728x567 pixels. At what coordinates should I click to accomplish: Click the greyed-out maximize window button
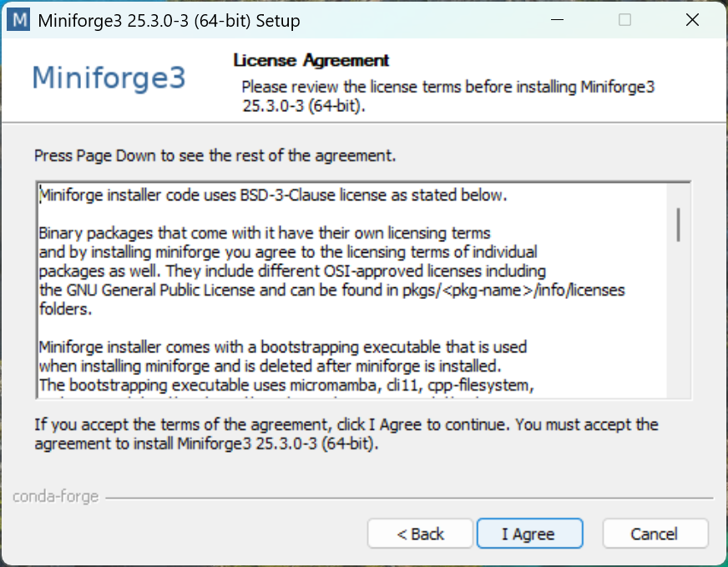click(624, 20)
